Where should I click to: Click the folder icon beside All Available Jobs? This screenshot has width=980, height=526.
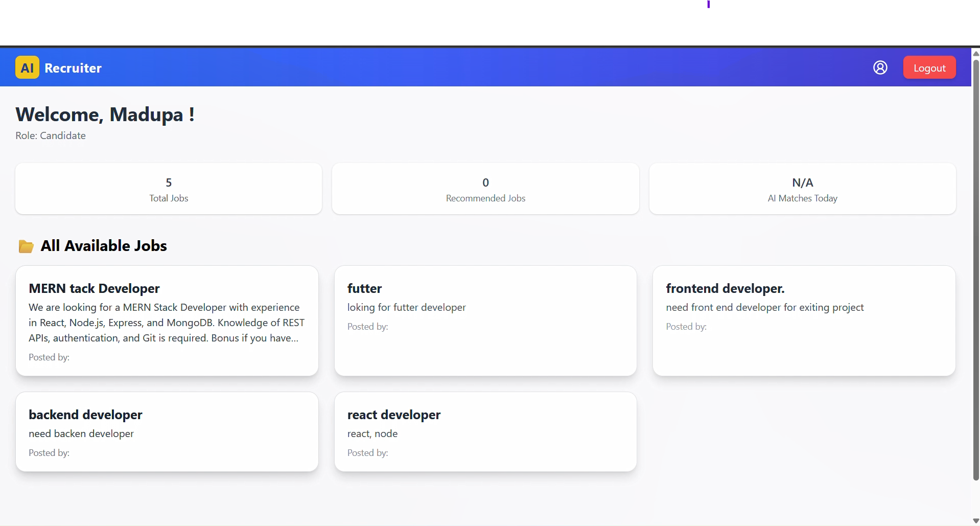(x=26, y=246)
